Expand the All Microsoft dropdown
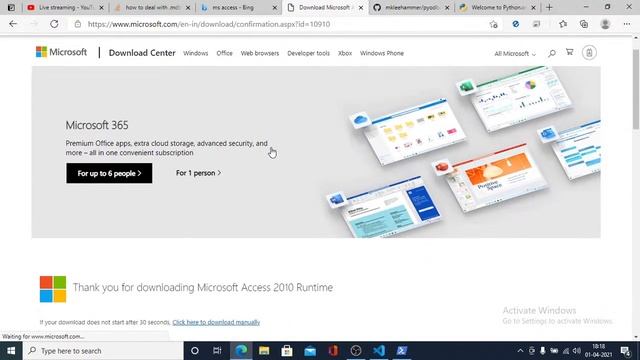Image resolution: width=640 pixels, height=360 pixels. tap(515, 53)
